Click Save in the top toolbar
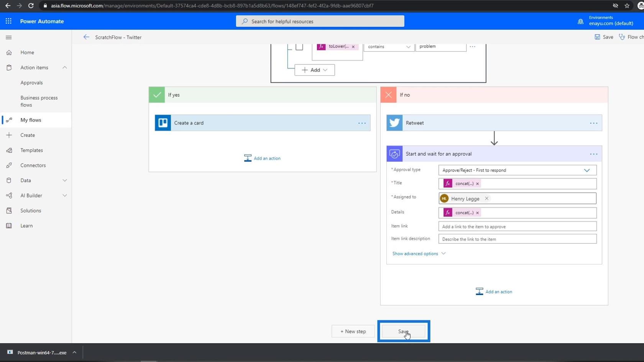 coord(604,37)
